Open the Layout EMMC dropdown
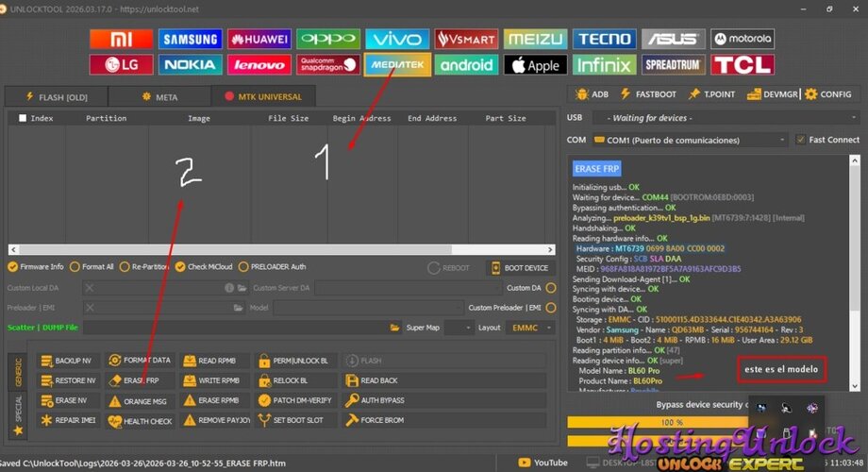The width and height of the screenshot is (868, 472). pos(530,328)
